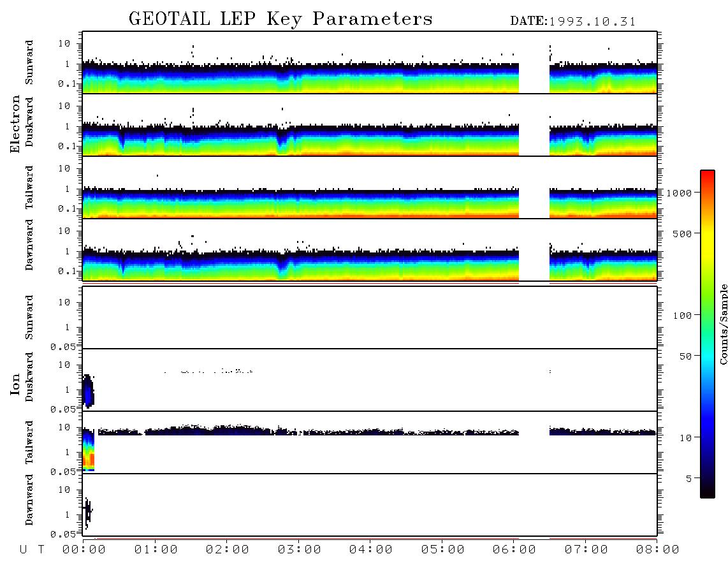Click the rainbow Counts/Sample color bar
This screenshot has width=728, height=561.
coord(708,334)
